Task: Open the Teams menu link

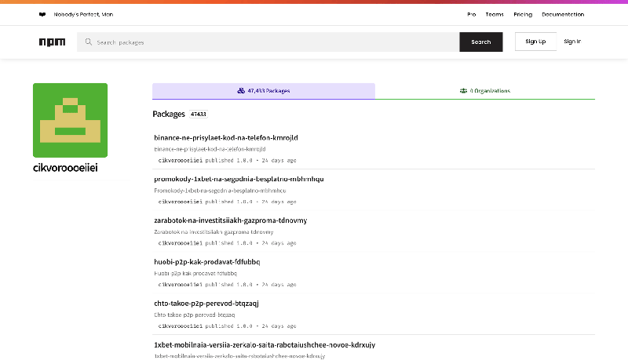Action: pos(495,14)
